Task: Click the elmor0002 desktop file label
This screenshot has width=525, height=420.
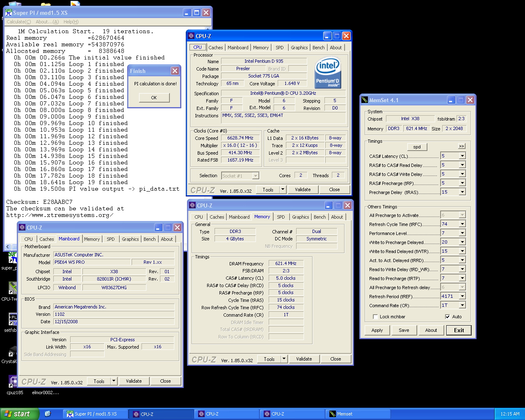Action: 46,393
